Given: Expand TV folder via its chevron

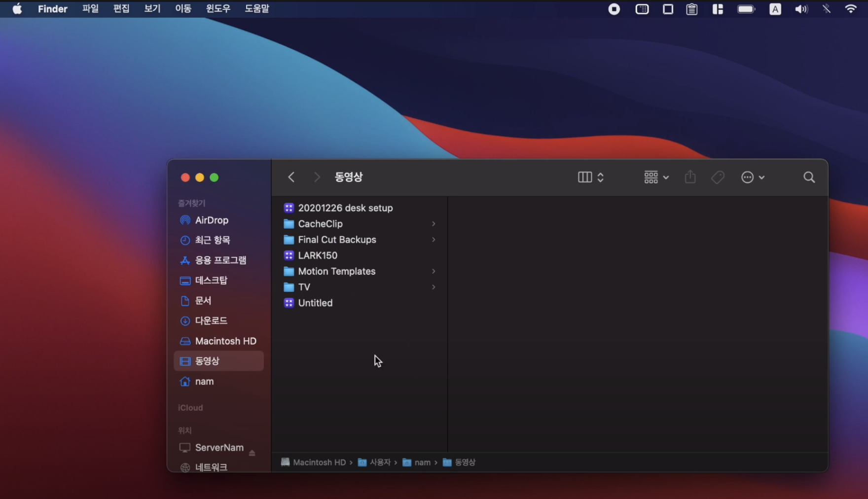Looking at the screenshot, I should (x=434, y=287).
